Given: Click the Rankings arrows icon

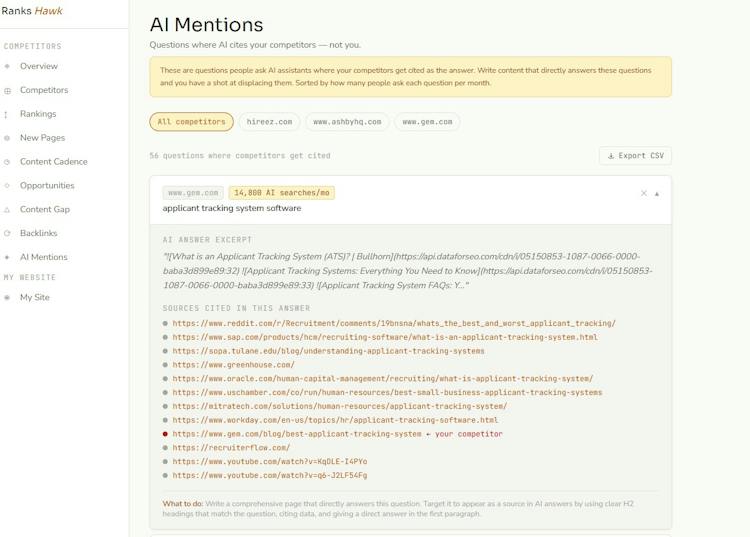Looking at the screenshot, I should (x=6, y=114).
